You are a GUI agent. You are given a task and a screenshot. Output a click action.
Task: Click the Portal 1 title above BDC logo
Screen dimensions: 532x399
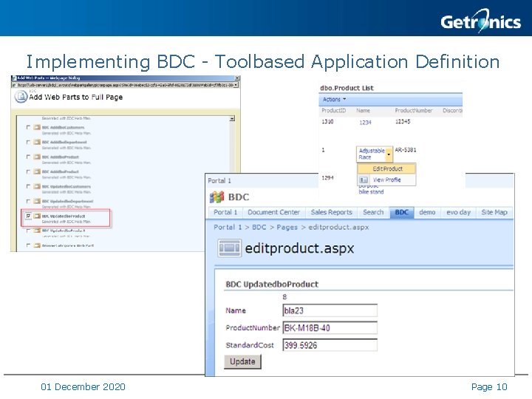[x=219, y=180]
